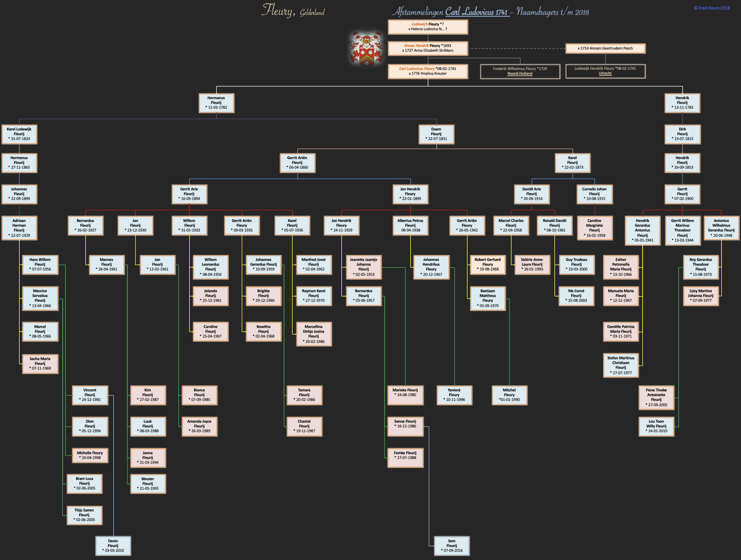This screenshot has height=560, width=741.
Task: Select Karel Lodewijk Fleurij box
Action: (x=19, y=134)
